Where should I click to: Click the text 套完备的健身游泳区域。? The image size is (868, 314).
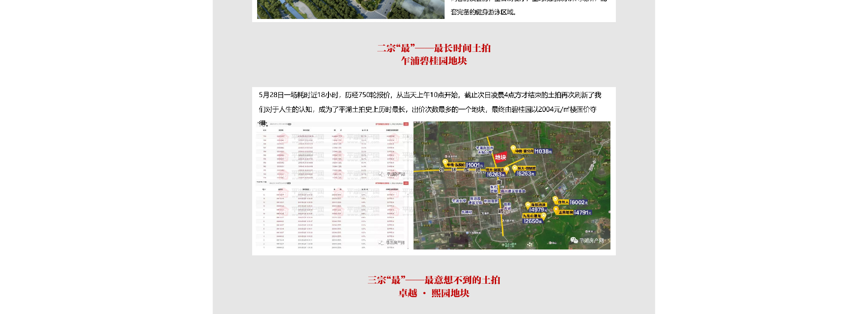point(483,12)
